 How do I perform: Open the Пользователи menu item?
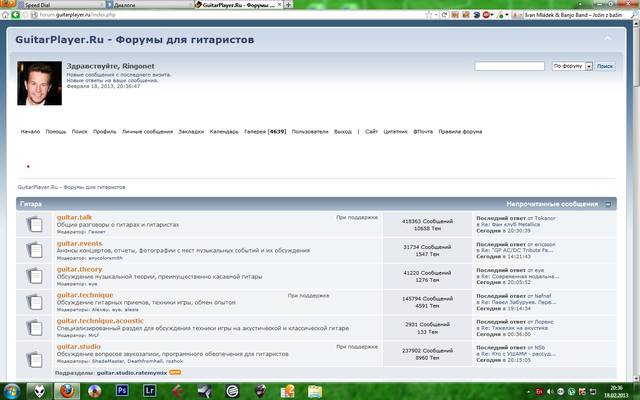(x=310, y=131)
